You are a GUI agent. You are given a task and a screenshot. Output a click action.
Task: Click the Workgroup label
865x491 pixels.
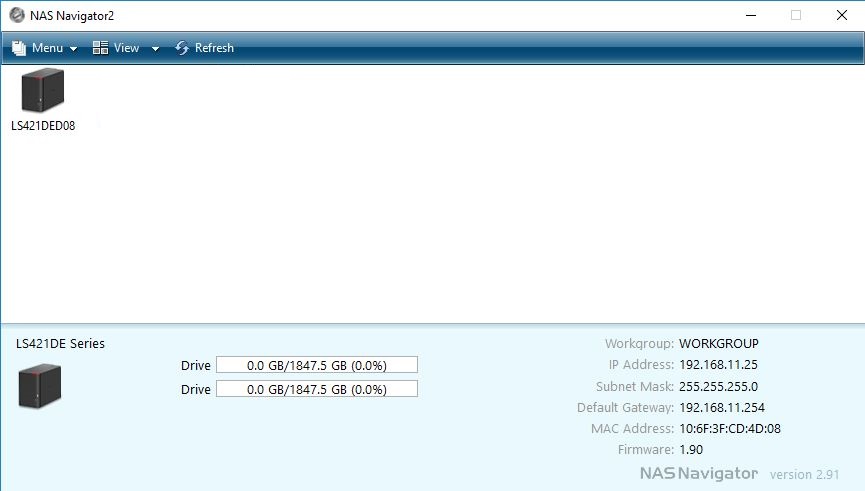639,344
